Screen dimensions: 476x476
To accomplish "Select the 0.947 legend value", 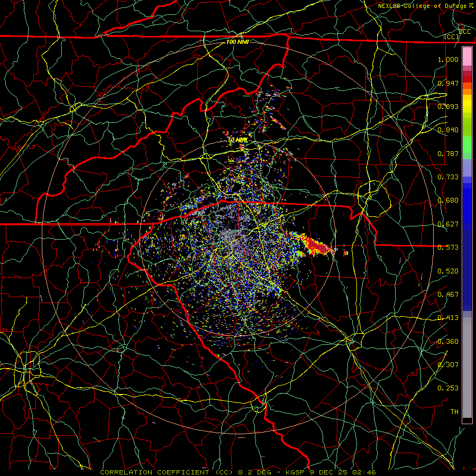I will click(x=448, y=83).
